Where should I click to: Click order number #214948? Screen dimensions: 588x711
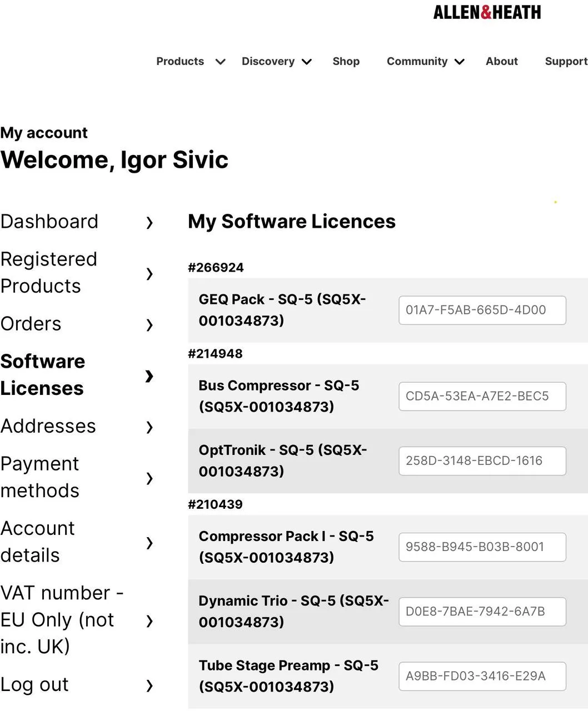215,353
